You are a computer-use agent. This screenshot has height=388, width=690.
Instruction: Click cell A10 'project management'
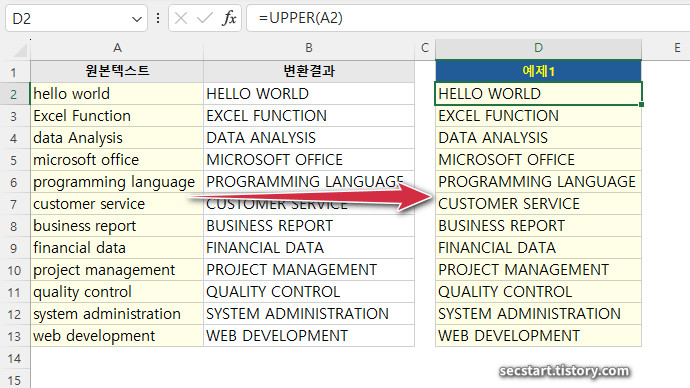117,270
